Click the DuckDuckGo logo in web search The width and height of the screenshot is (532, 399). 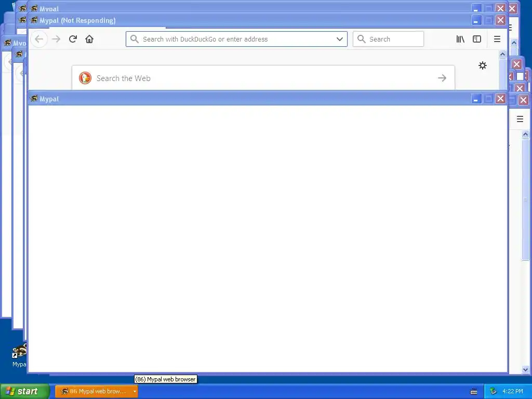click(x=85, y=78)
